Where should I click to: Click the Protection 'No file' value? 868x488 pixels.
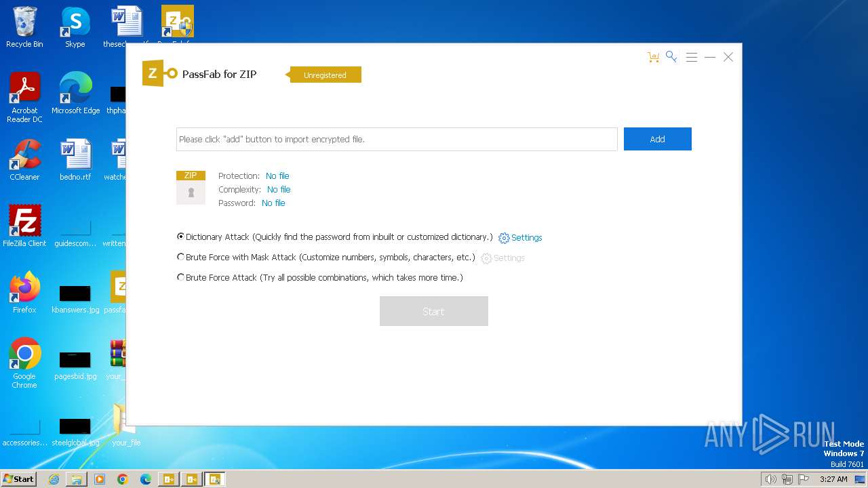click(x=277, y=176)
